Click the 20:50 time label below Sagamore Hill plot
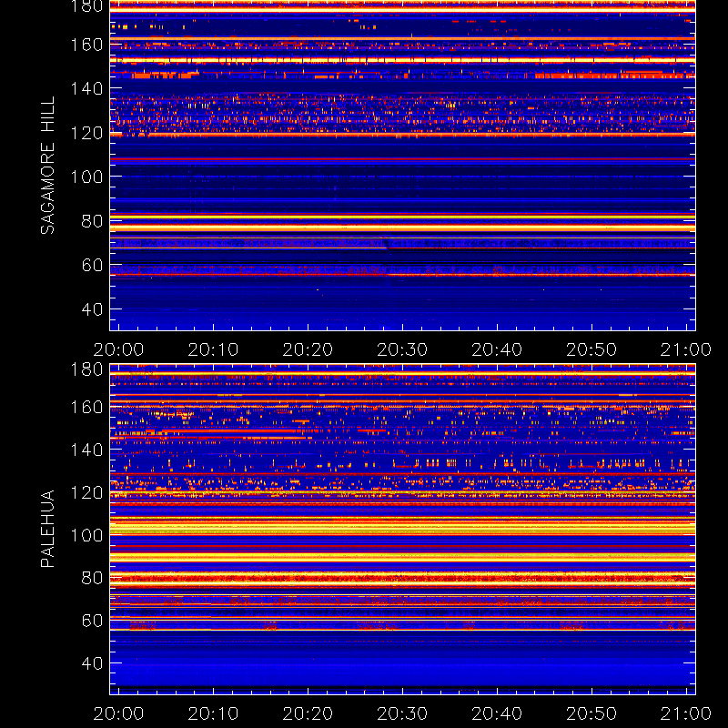Image resolution: width=728 pixels, height=728 pixels. (x=591, y=349)
